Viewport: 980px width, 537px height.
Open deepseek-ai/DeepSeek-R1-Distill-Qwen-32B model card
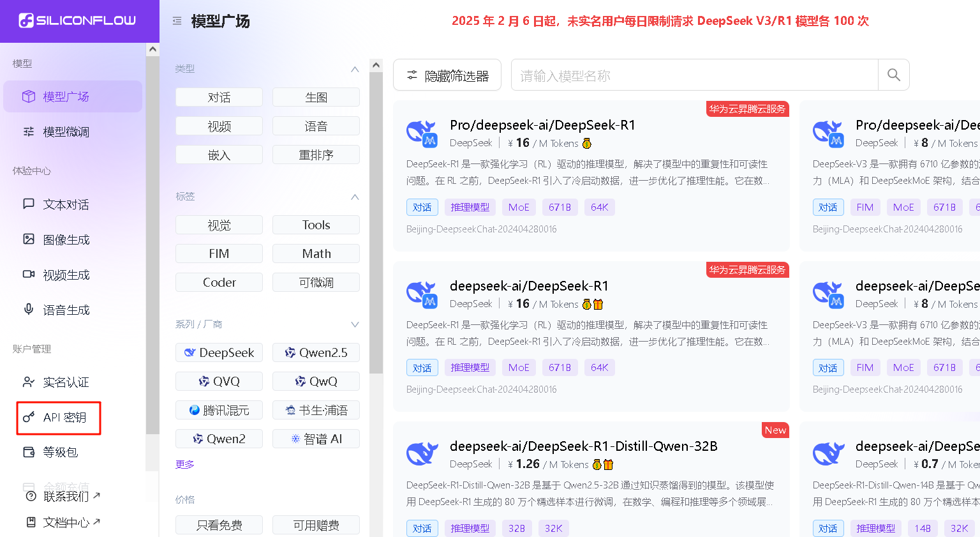point(591,479)
